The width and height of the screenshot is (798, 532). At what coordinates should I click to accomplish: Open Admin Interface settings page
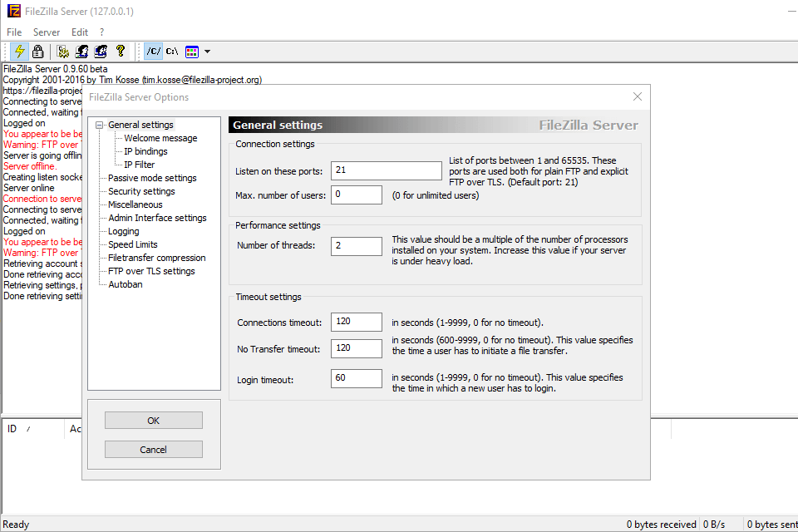157,218
